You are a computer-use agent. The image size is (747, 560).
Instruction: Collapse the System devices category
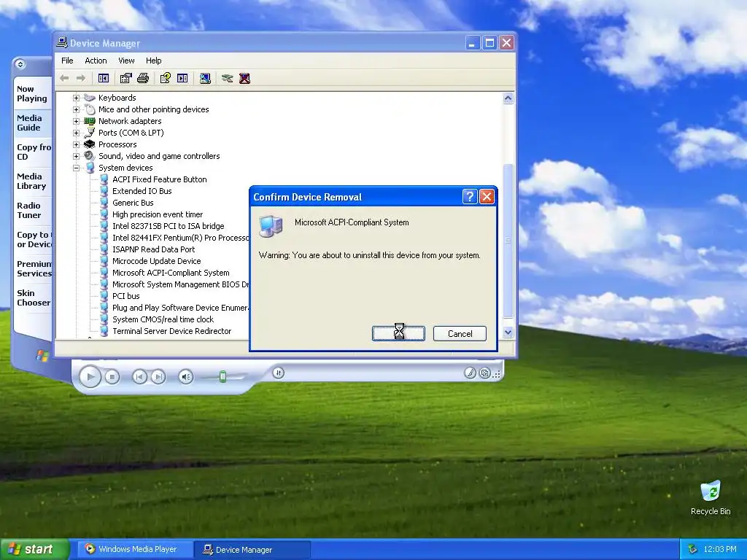tap(76, 168)
